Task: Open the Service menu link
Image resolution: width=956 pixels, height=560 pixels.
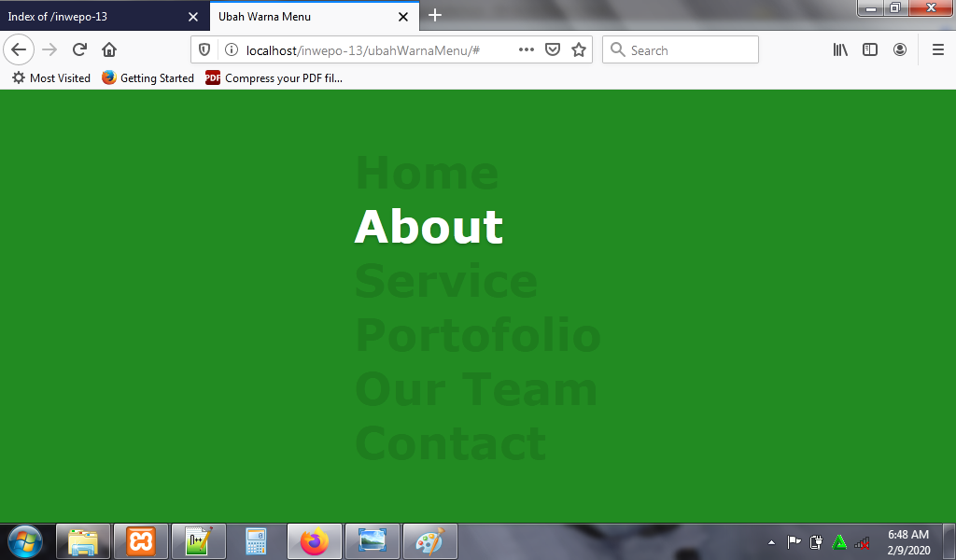Action: tap(445, 281)
